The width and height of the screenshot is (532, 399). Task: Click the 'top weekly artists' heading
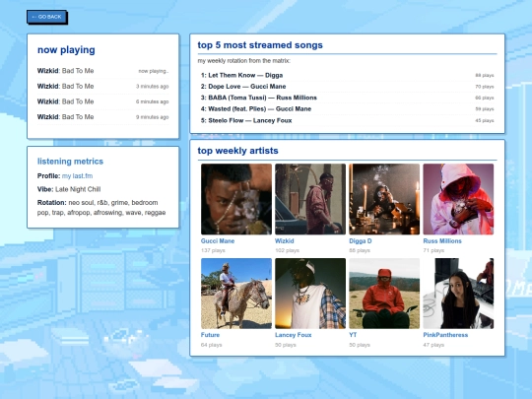(x=237, y=151)
